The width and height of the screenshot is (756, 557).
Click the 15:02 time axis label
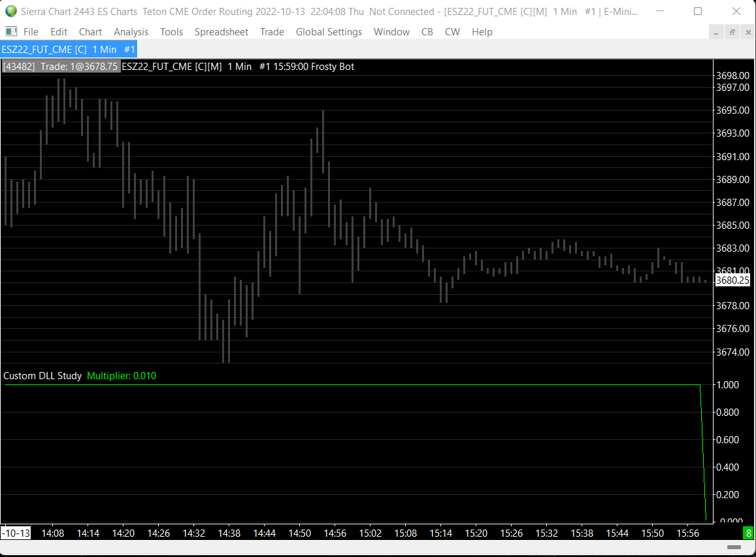pos(370,533)
